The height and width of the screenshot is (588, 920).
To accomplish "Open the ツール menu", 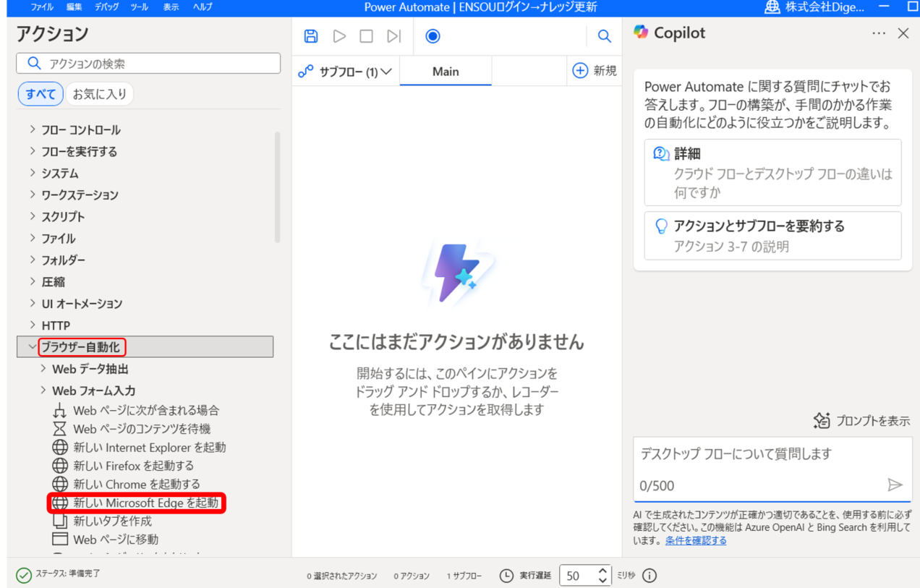I will tap(140, 7).
